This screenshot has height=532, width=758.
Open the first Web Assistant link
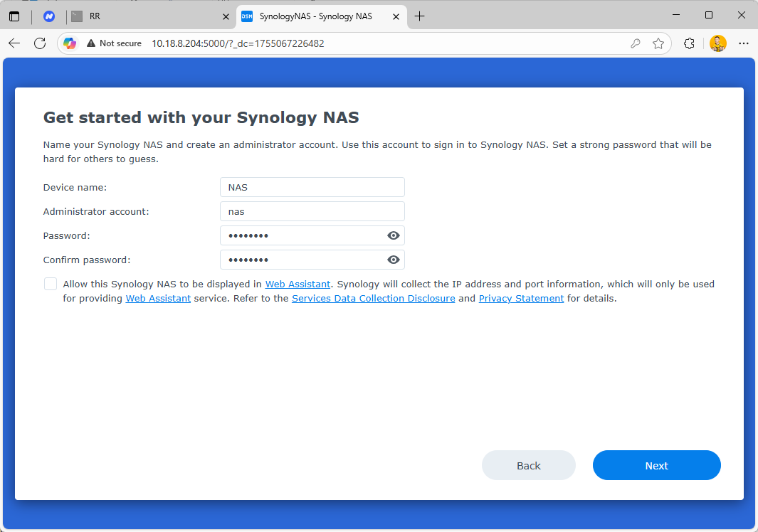[298, 284]
